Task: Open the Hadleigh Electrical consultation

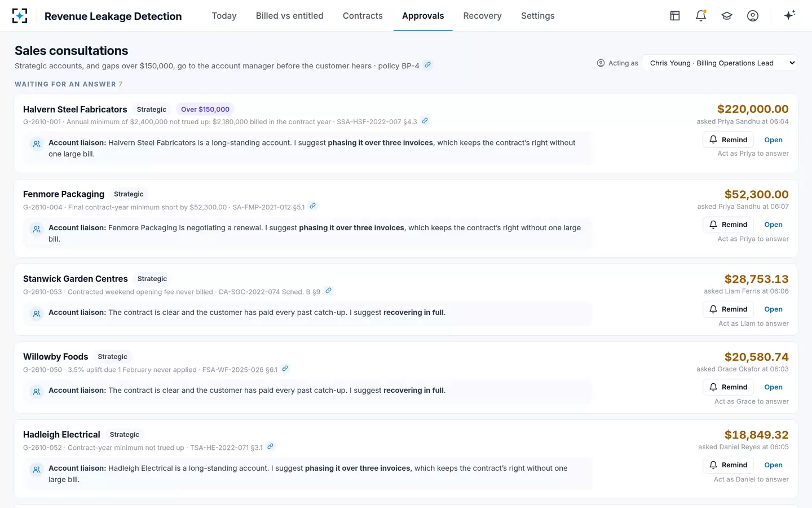Action: point(773,465)
